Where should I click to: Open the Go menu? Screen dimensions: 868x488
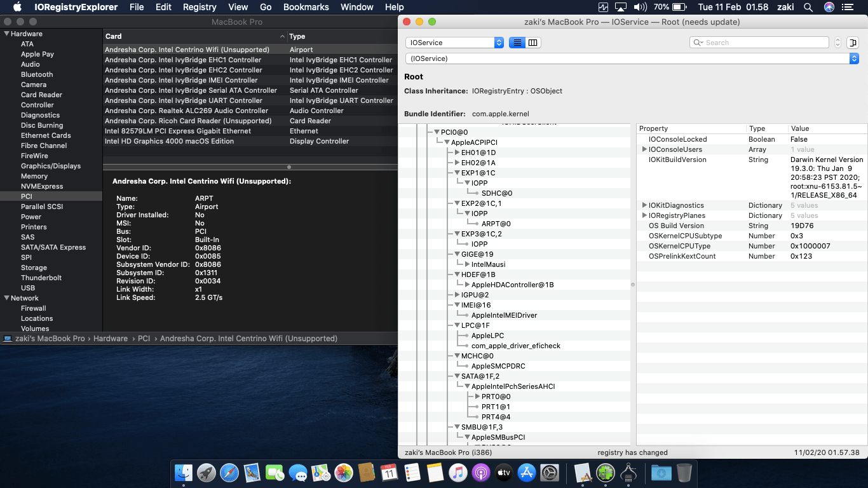click(x=266, y=7)
